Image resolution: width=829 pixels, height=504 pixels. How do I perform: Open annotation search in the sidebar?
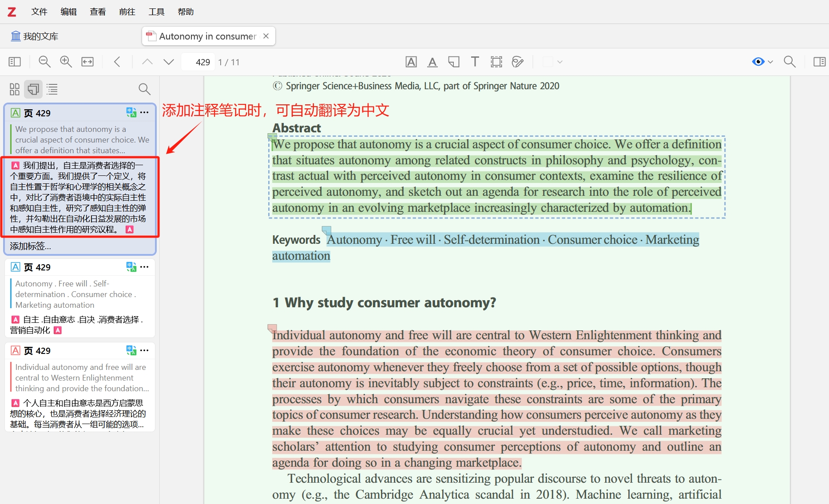[x=144, y=89]
